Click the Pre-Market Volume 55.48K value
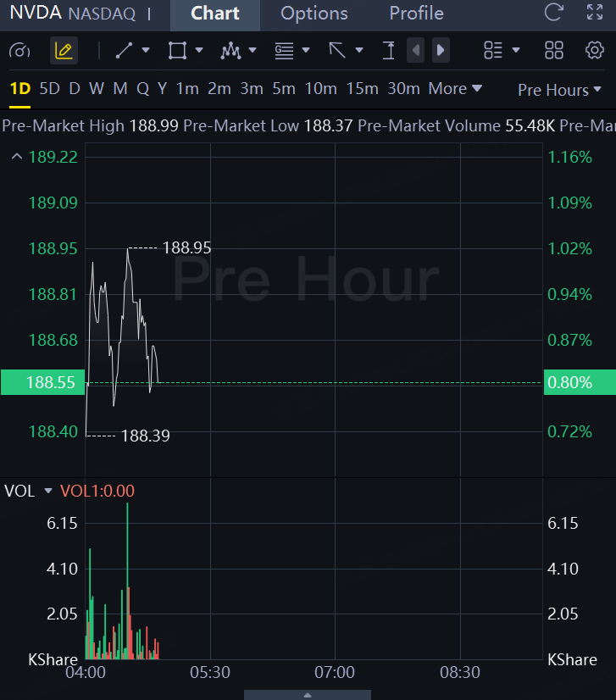Viewport: 616px width, 700px height. pyautogui.click(x=530, y=126)
